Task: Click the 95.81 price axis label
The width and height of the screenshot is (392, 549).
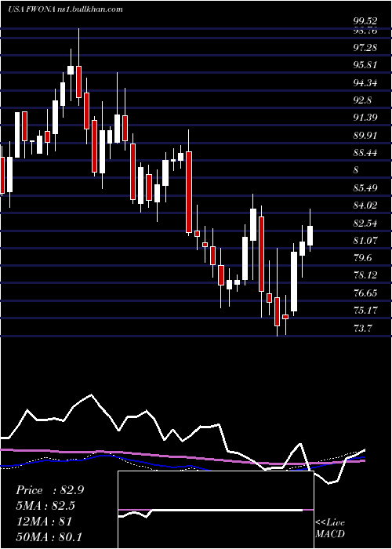Action: click(365, 65)
